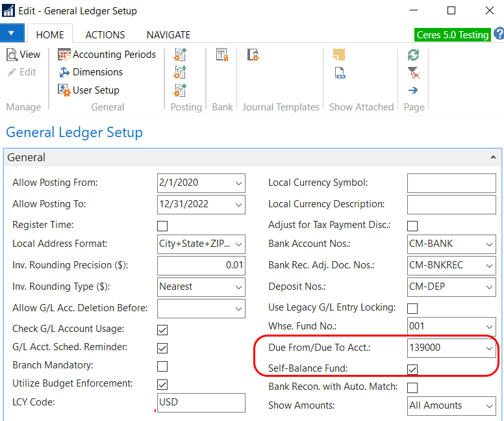Click the Journal Templates icon

click(x=253, y=55)
